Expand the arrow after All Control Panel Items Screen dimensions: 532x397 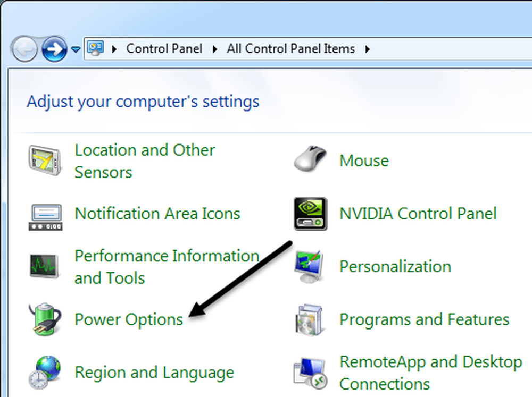368,49
